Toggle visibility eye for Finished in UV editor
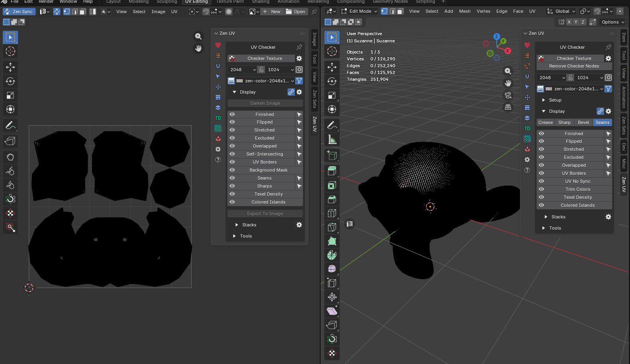Viewport: 630px width, 364px height. (x=232, y=114)
